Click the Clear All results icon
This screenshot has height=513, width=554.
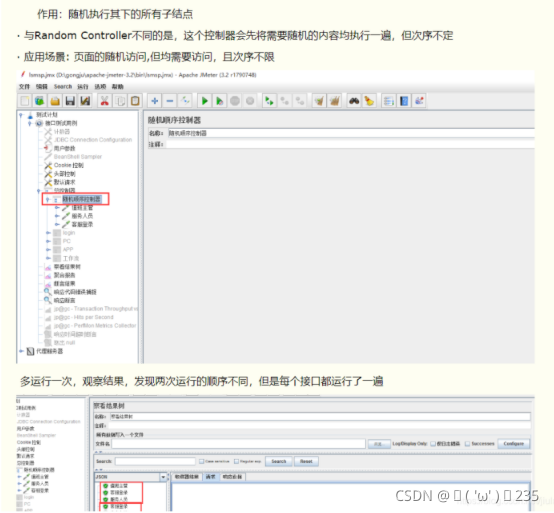pos(334,101)
